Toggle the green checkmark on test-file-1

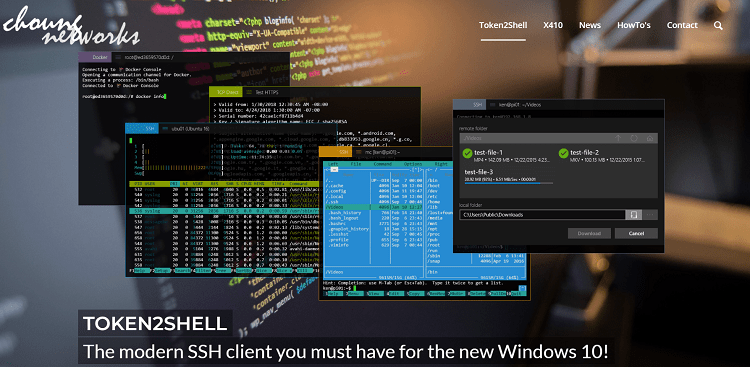coord(467,153)
